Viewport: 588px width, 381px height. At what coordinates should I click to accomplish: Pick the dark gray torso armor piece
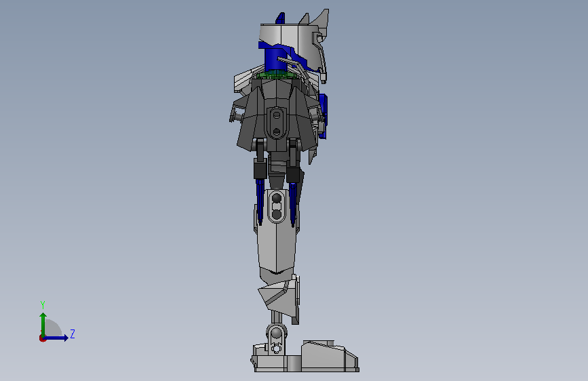pos(277,116)
